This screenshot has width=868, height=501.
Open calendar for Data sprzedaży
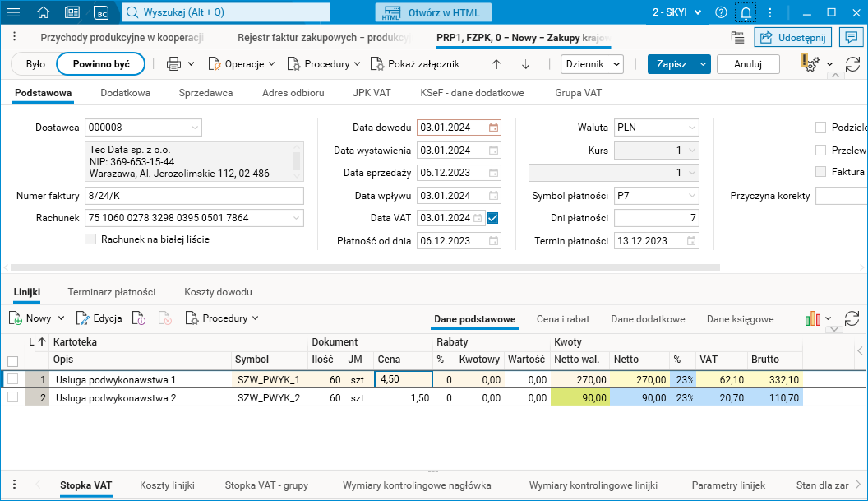pos(494,173)
